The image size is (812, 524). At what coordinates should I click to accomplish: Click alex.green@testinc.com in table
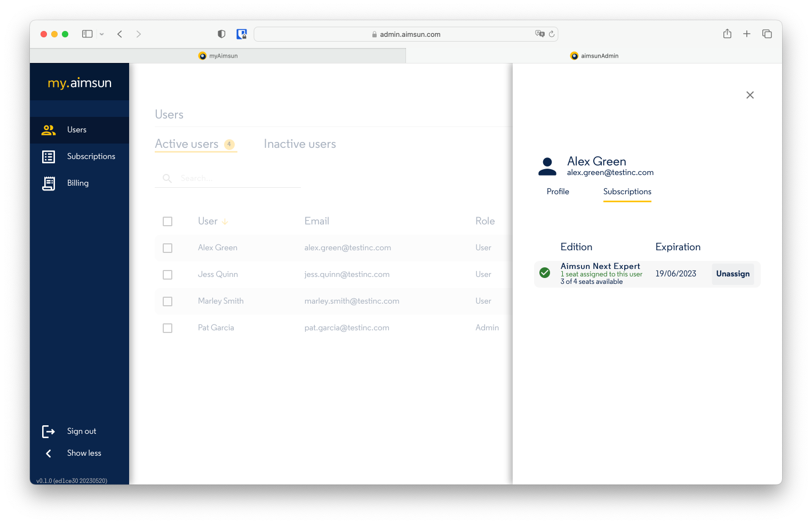348,248
